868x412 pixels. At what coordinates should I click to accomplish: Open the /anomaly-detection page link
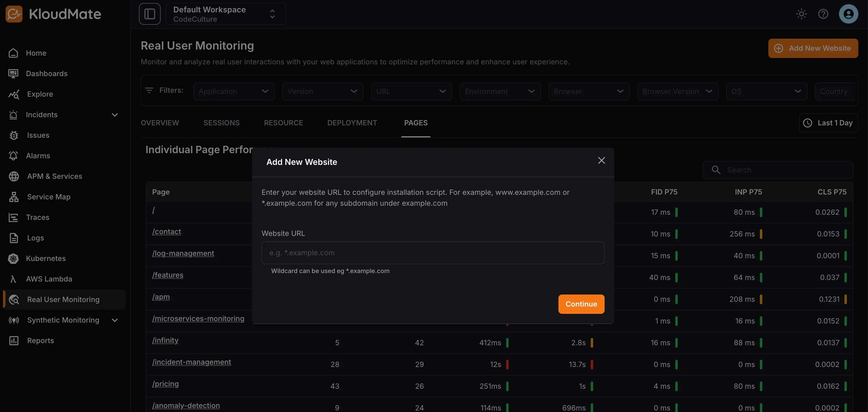pos(186,406)
